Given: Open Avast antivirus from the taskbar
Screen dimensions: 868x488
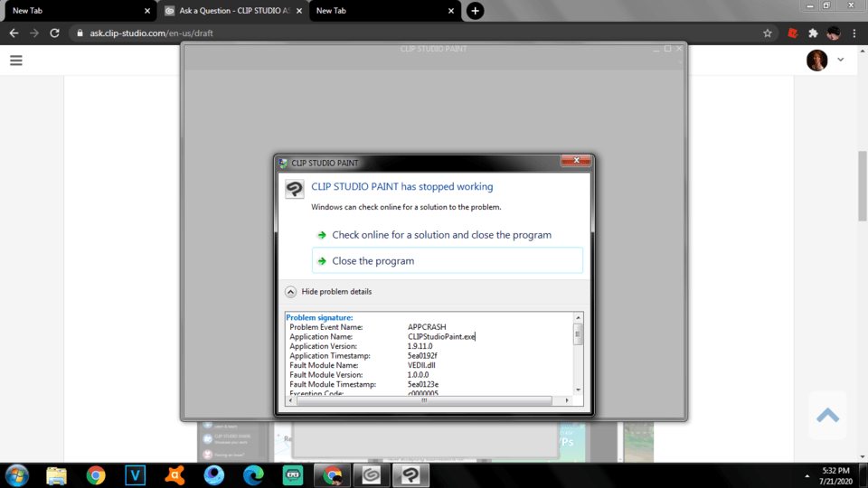Looking at the screenshot, I should coord(175,475).
